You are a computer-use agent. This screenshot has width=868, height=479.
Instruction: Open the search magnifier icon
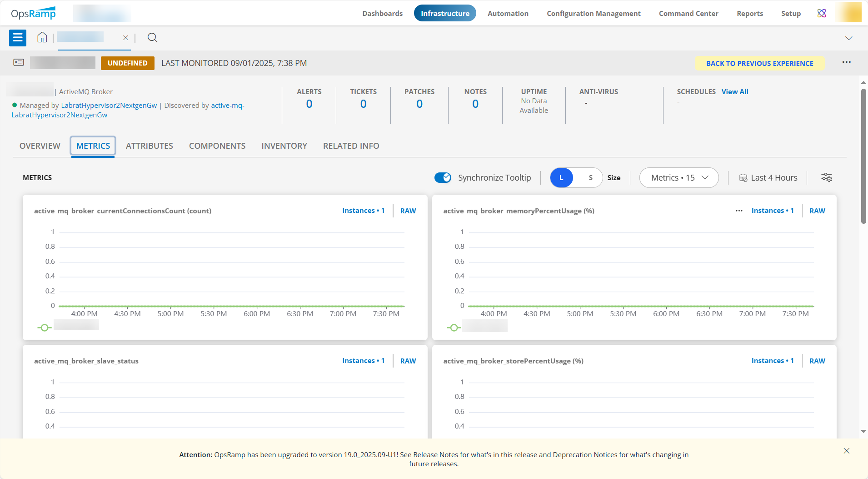(x=153, y=37)
